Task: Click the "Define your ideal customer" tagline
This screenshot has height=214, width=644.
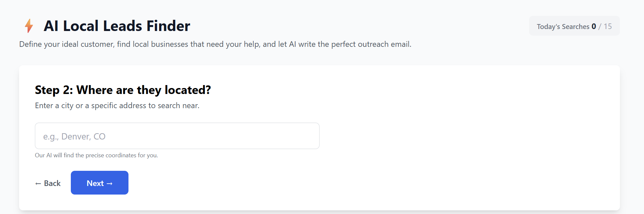Action: pyautogui.click(x=215, y=44)
